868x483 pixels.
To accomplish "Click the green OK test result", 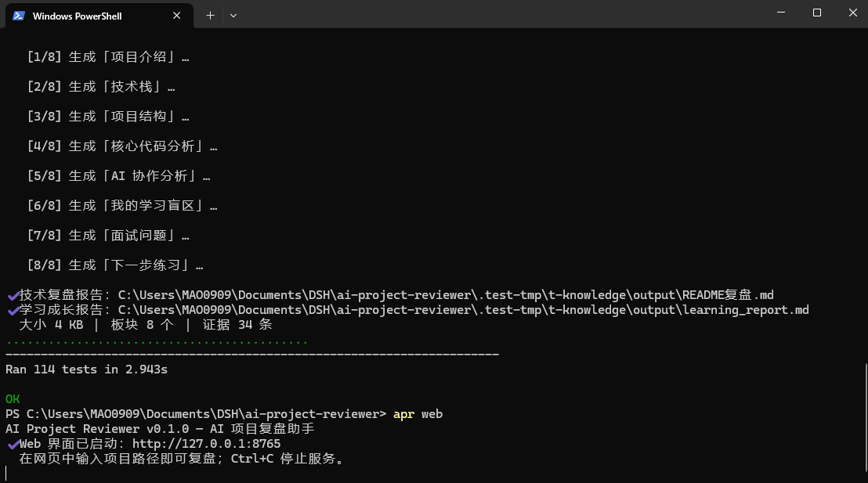I will [13, 399].
